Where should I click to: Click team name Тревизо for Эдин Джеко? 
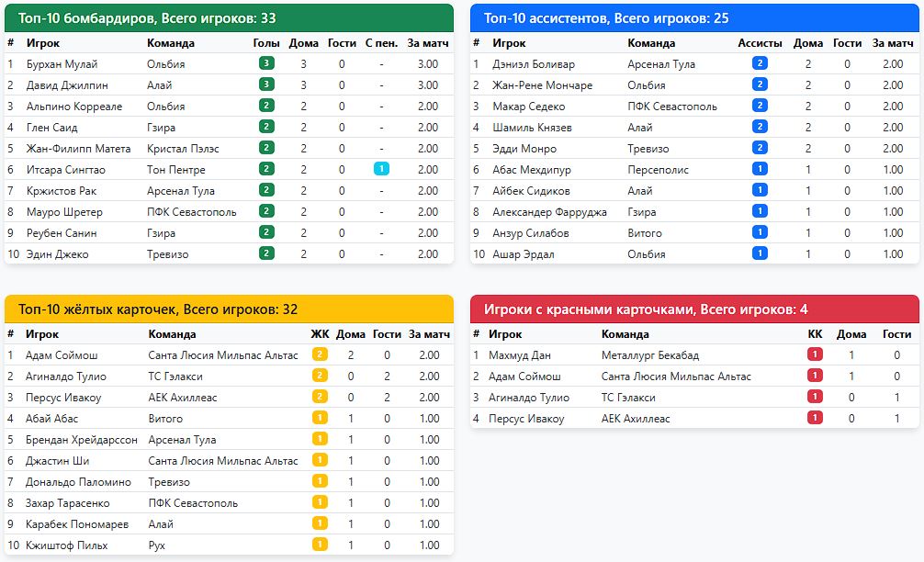[167, 254]
